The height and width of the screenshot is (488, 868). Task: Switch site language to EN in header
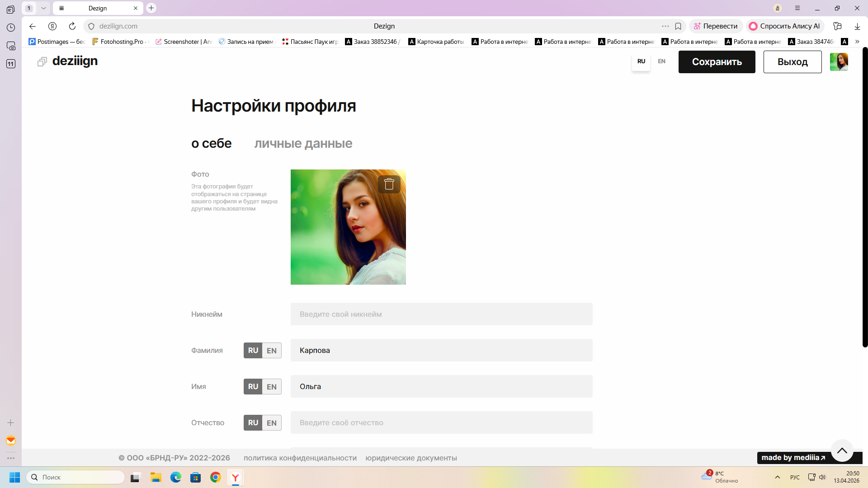click(661, 61)
